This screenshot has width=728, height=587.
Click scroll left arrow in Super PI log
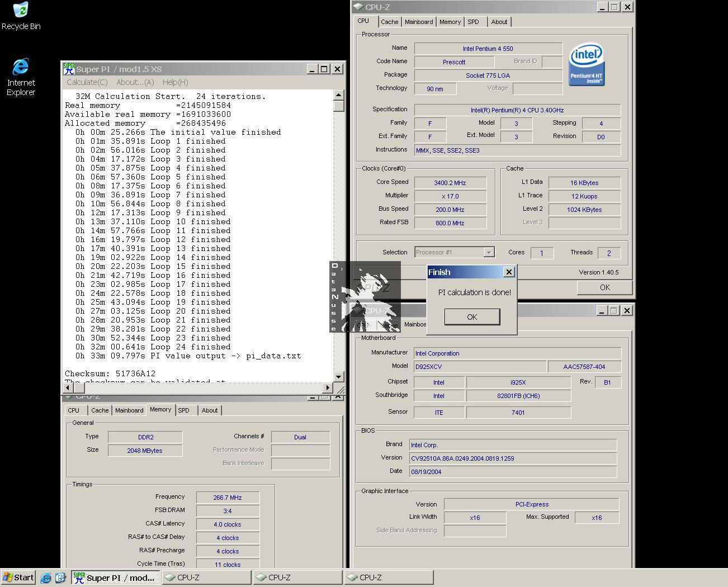pos(68,387)
